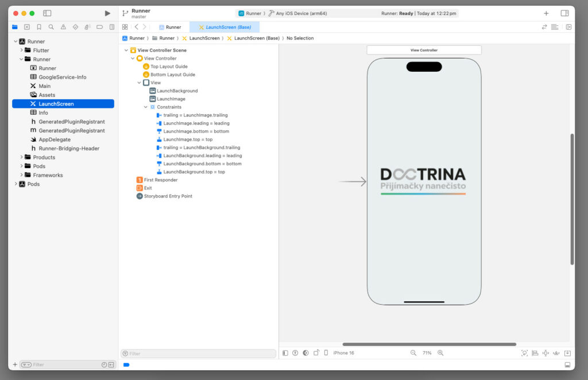Expand the Flutter folder
This screenshot has height=380, width=588.
[21, 50]
